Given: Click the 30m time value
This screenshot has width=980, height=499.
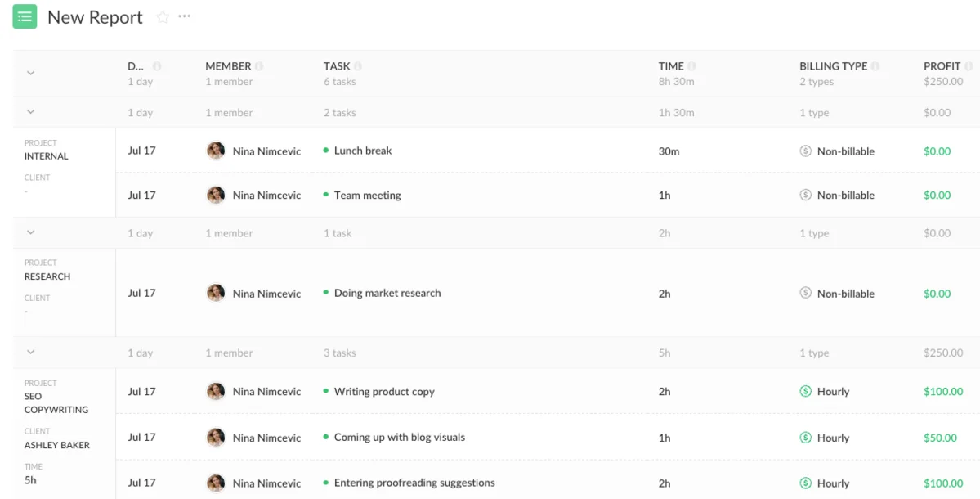Looking at the screenshot, I should [669, 151].
